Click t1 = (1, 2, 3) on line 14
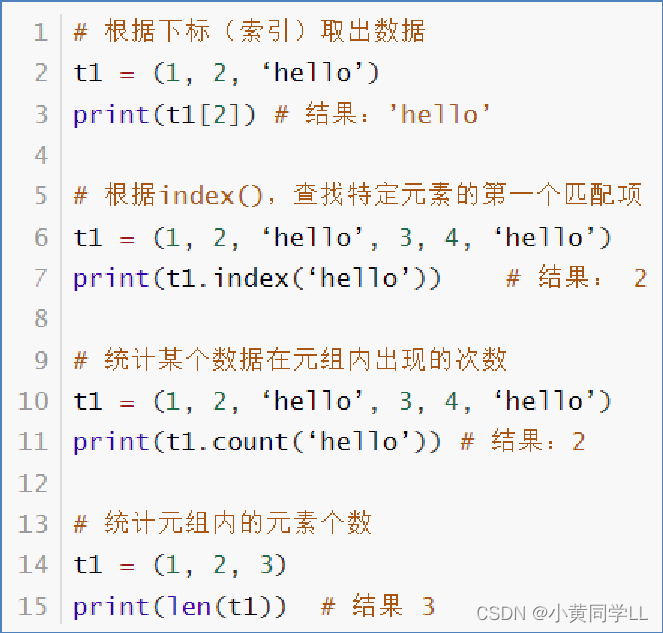 point(180,564)
